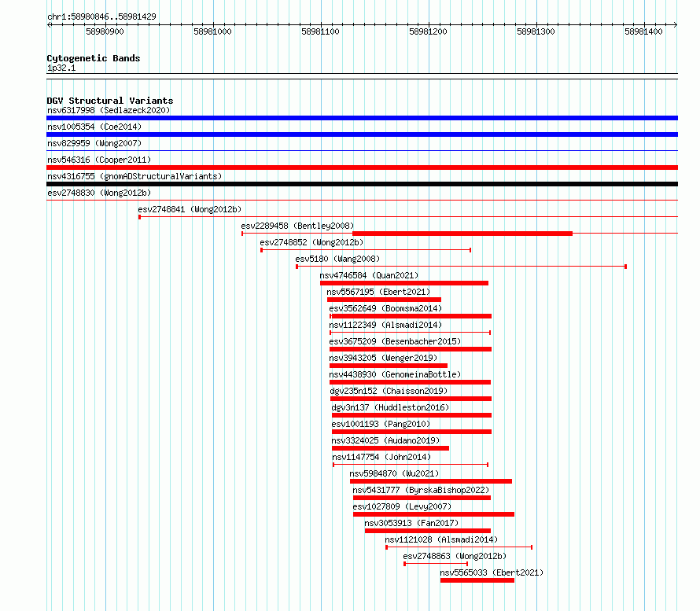The height and width of the screenshot is (611, 700).
Task: Click nsv1121028 (Alsmadi2014) label
Action: click(x=441, y=539)
